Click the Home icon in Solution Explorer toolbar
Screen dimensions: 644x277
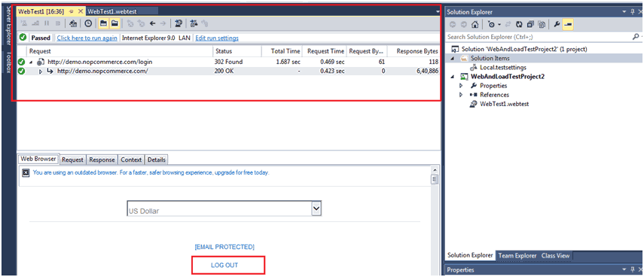(x=475, y=25)
